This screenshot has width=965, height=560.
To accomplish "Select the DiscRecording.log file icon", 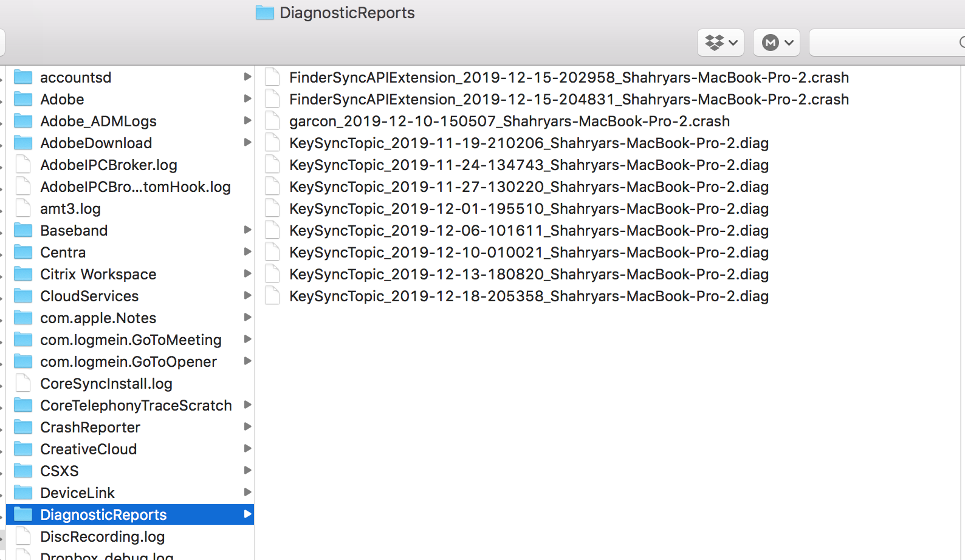I will (24, 536).
